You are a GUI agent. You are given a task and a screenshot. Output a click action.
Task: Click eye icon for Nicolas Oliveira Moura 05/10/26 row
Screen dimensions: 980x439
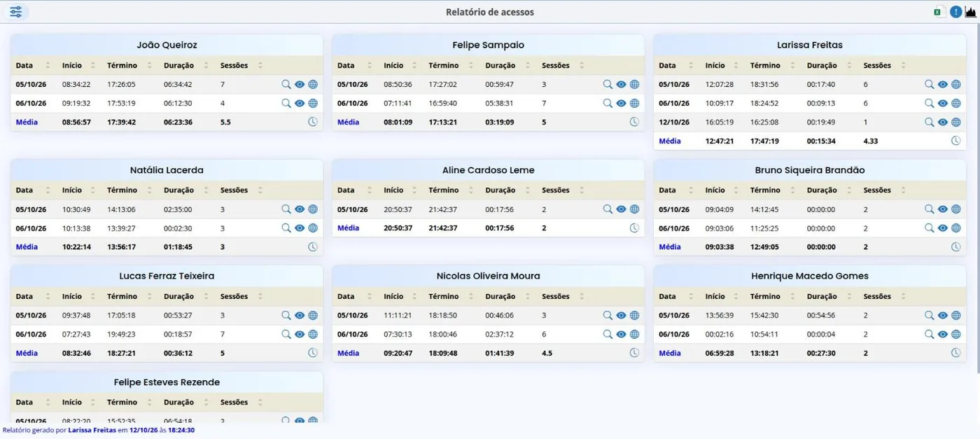coord(621,315)
